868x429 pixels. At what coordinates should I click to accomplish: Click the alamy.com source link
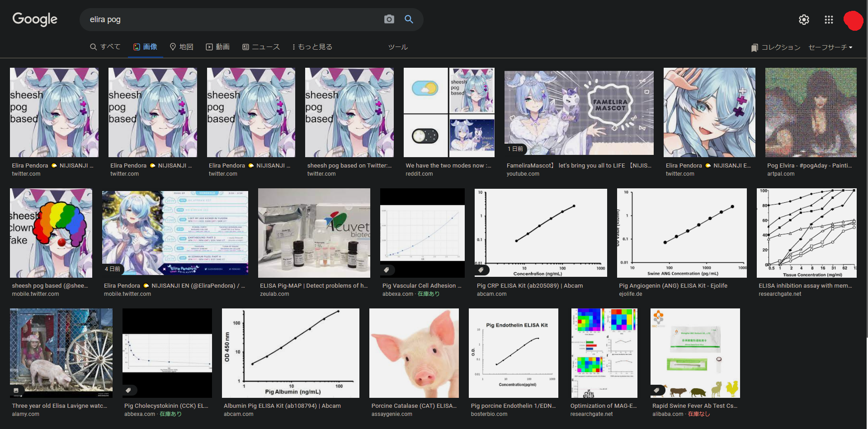tap(26, 414)
